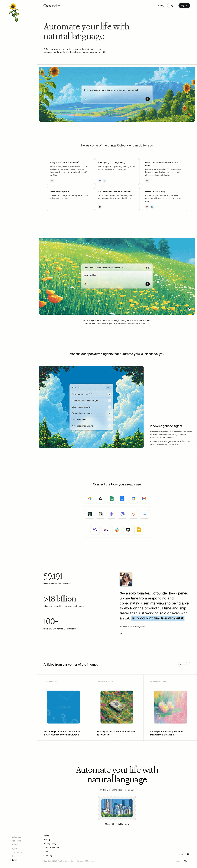Viewport: 197px width, 868px height.
Task: Toggle the CRM Enrichment checkmark
Action: coord(109,420)
